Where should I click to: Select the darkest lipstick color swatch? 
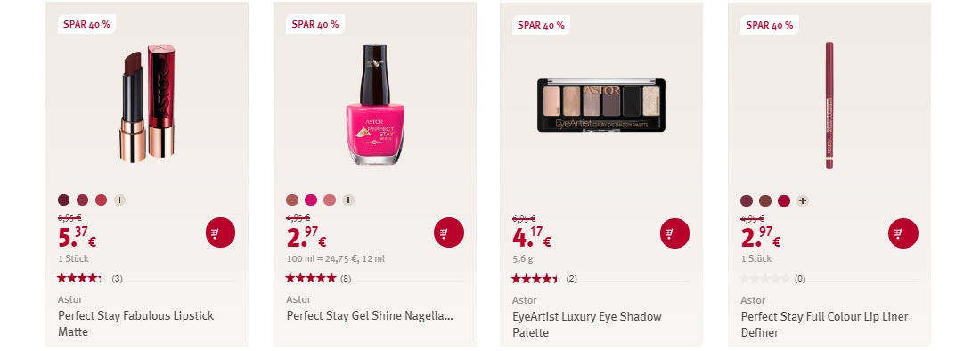point(64,200)
